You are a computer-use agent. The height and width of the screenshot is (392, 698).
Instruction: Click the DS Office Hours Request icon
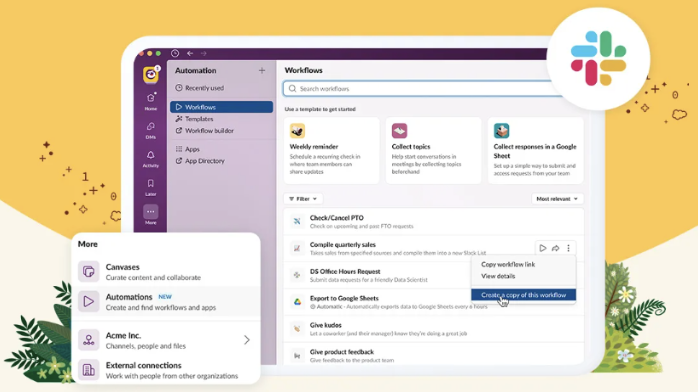297,275
